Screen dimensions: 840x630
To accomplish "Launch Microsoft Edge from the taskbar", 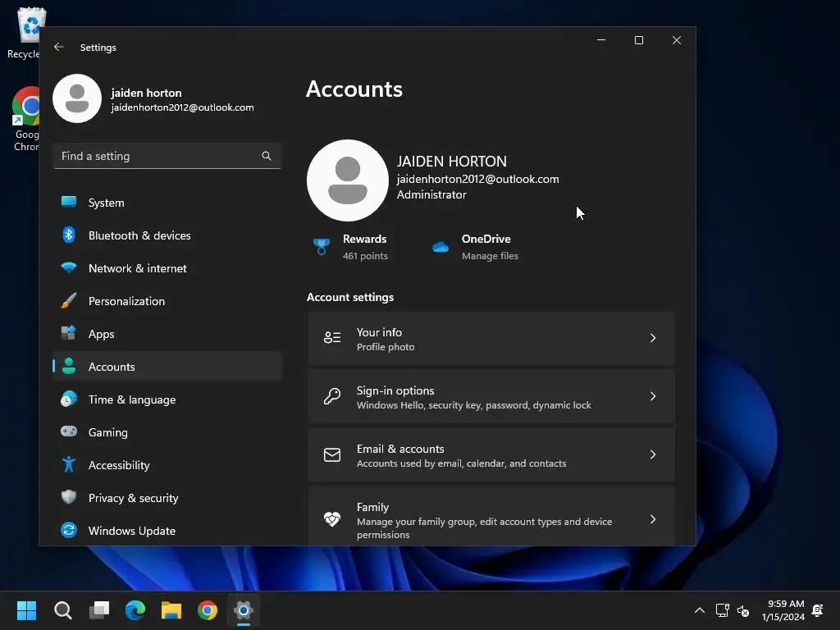I will pyautogui.click(x=135, y=610).
